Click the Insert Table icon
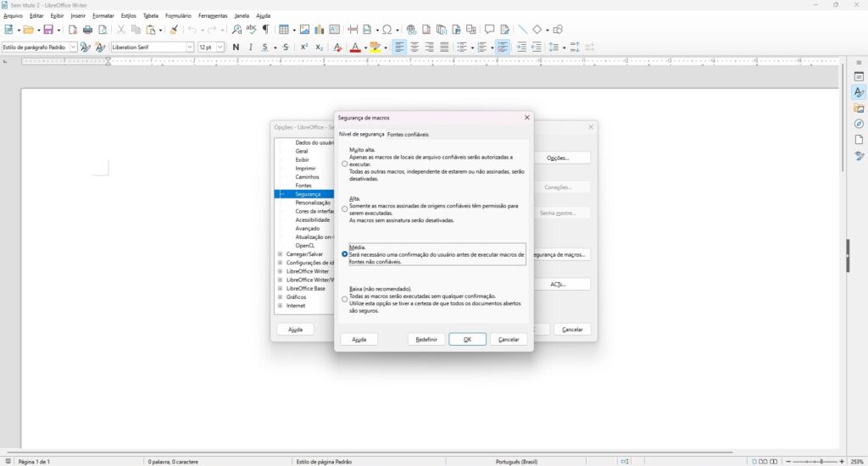The image size is (868, 466). 283,30
